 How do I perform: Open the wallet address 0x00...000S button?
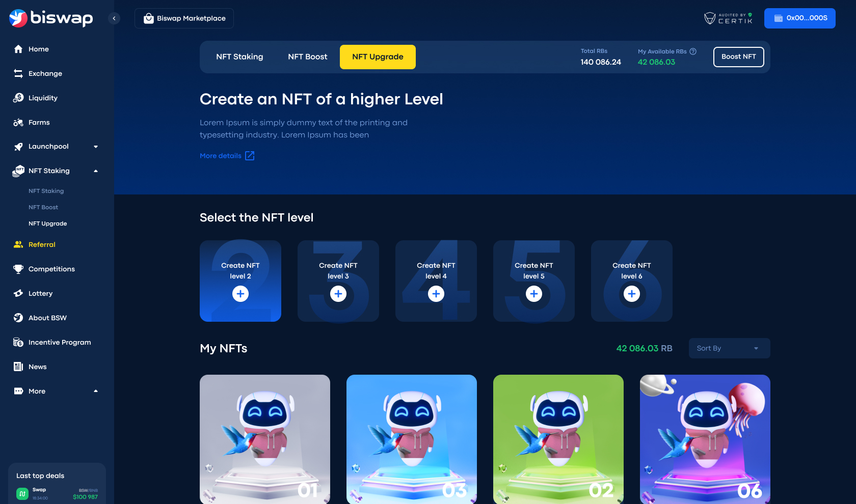799,18
